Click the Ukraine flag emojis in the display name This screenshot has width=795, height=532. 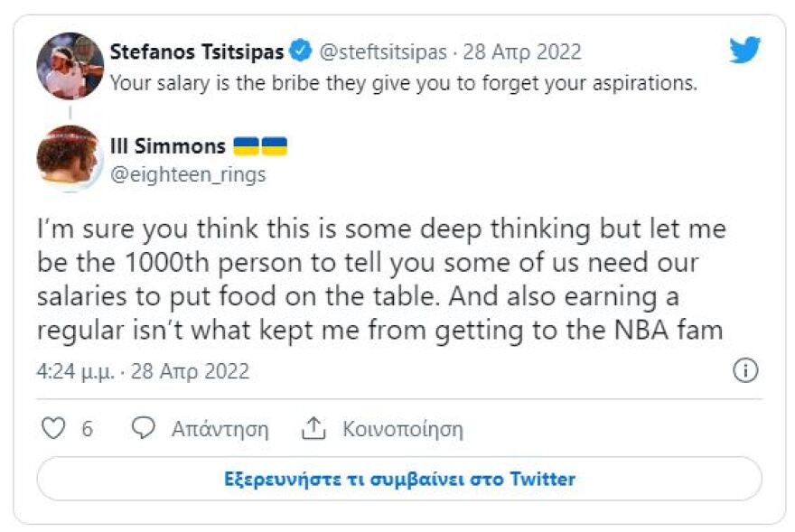pos(261,145)
